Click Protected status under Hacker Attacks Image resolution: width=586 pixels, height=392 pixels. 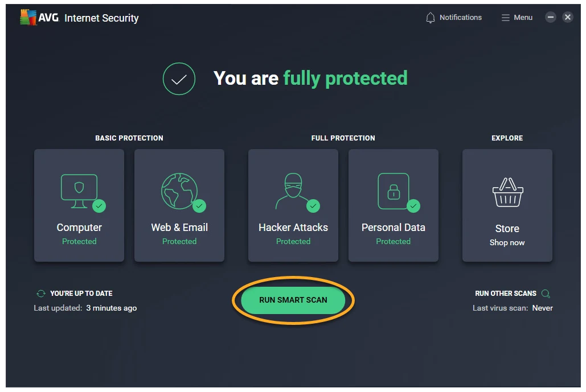293,242
